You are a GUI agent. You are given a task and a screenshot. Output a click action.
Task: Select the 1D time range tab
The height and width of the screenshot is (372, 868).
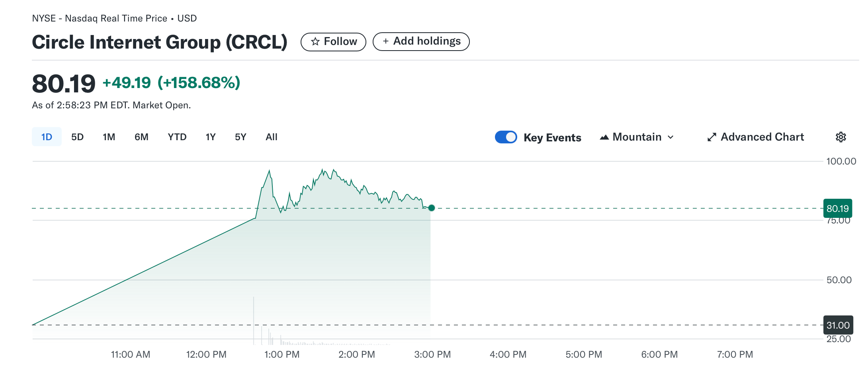[x=47, y=137]
